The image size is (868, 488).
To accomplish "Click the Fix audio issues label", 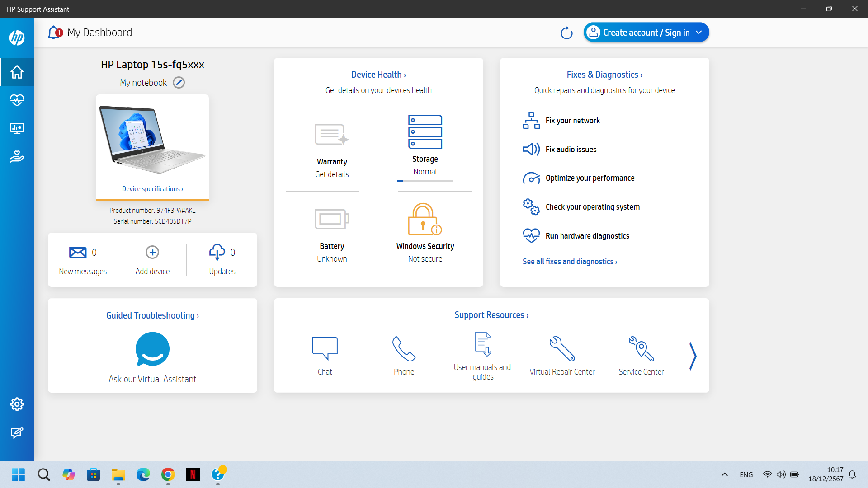I will pos(571,150).
